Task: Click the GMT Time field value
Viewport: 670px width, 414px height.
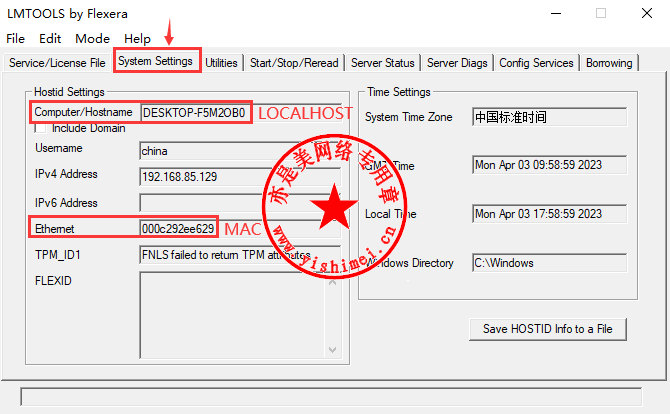Action: pyautogui.click(x=550, y=165)
